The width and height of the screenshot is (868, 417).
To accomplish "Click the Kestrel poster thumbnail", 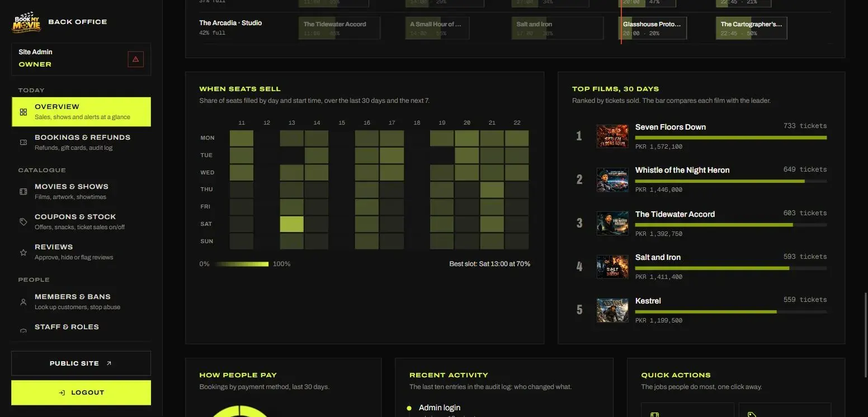I will (x=612, y=310).
